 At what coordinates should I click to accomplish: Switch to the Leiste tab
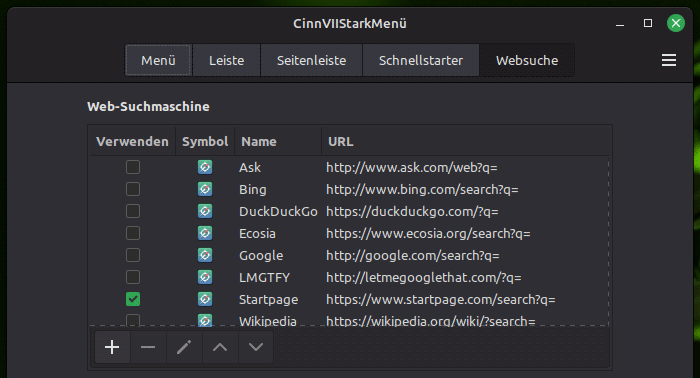tap(226, 60)
